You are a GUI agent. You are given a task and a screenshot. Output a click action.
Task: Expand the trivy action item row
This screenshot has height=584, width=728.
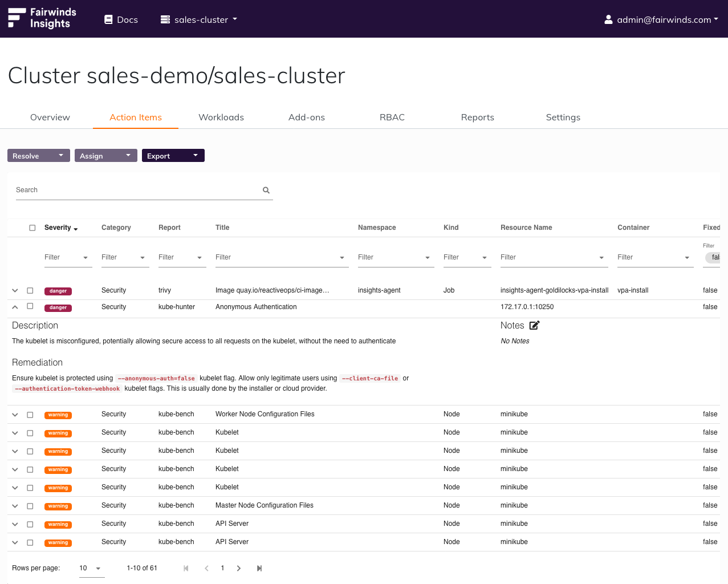click(x=15, y=290)
